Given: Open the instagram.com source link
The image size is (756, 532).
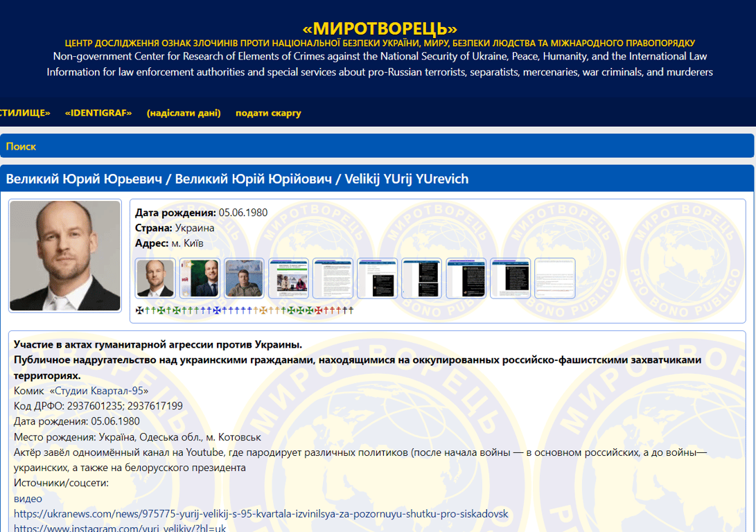Looking at the screenshot, I should (x=119, y=528).
